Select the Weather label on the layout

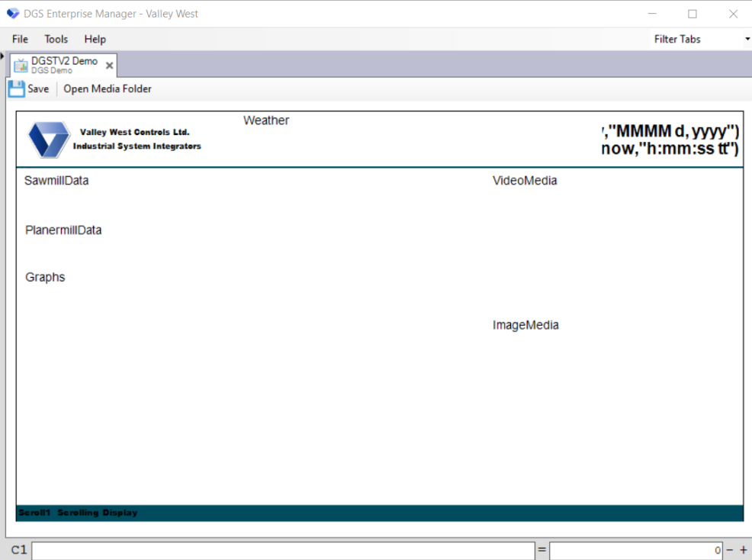coord(265,120)
